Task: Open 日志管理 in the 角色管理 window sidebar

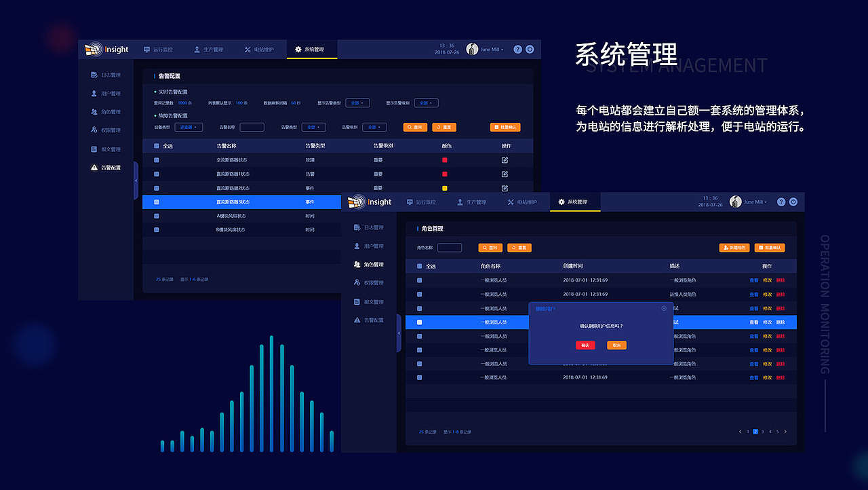Action: 369,228
